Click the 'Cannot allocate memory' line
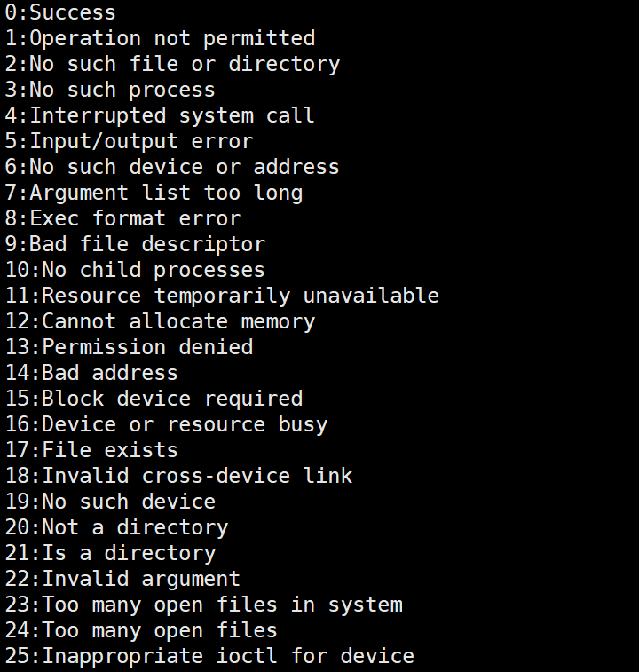The image size is (639, 672). point(160,321)
